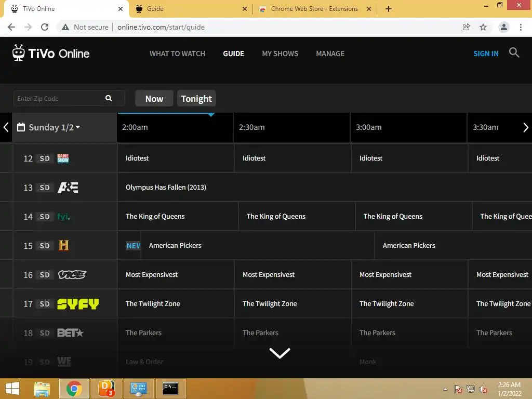This screenshot has width=532, height=399.
Task: Click the calendar icon beside Sunday 1/2
Action: coord(21,127)
